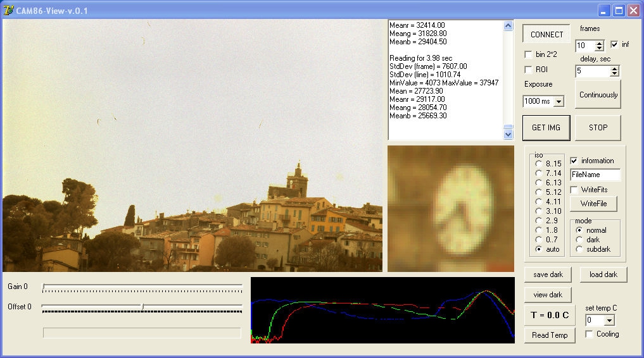Minimize the CAM86-View window

[603, 11]
